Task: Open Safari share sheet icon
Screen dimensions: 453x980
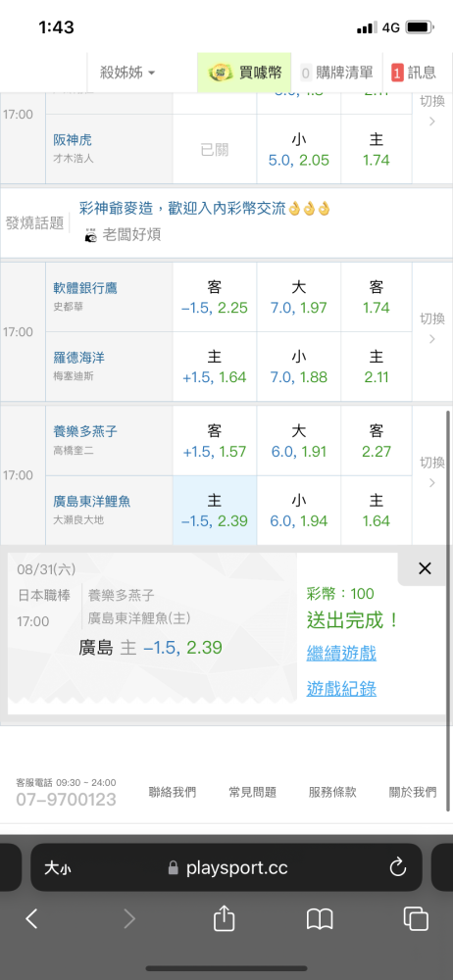Action: click(224, 918)
